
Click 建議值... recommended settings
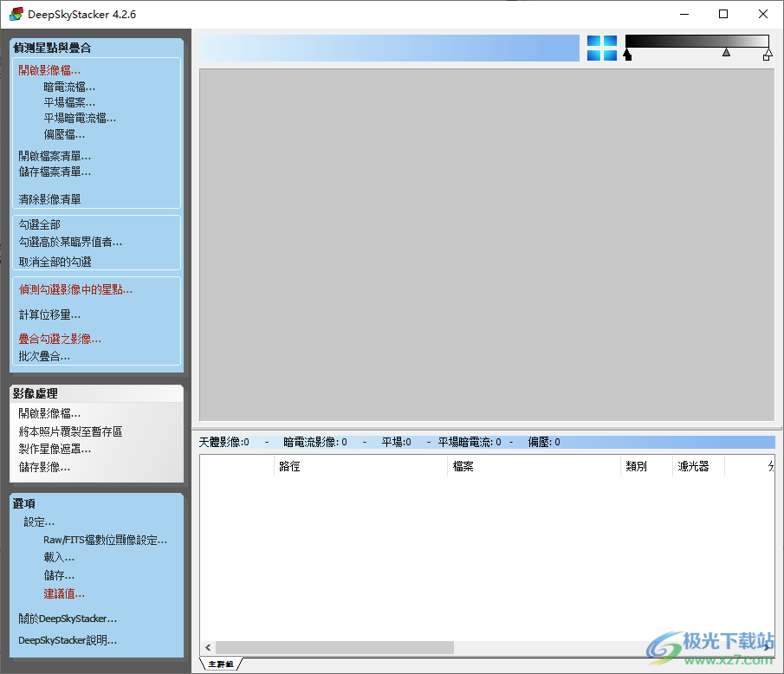click(64, 593)
